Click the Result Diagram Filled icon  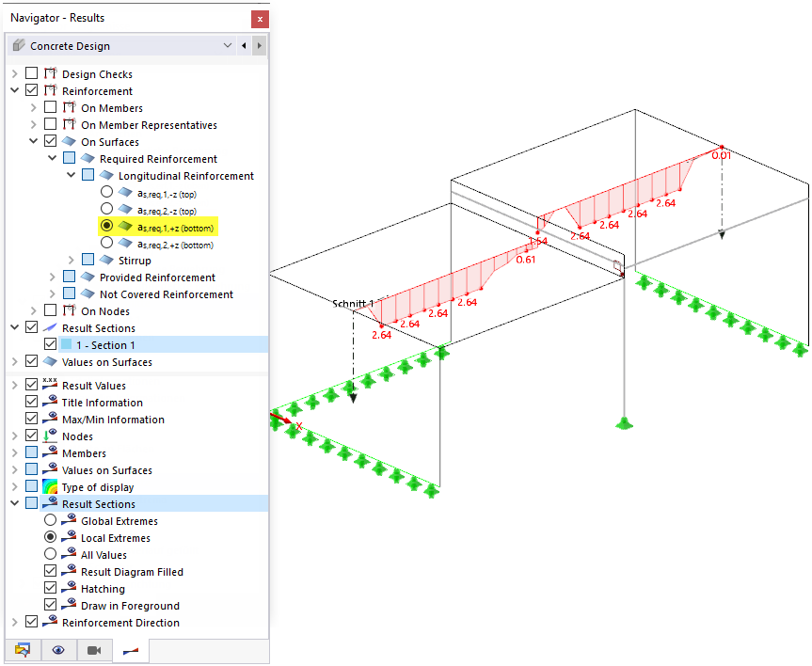click(x=69, y=571)
